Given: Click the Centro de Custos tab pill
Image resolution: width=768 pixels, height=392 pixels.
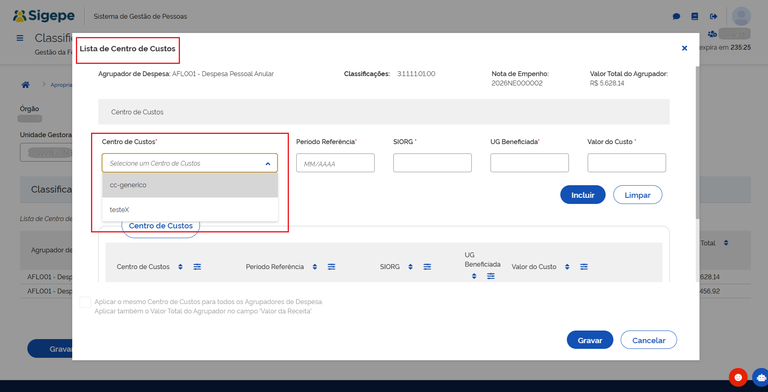Looking at the screenshot, I should click(x=161, y=226).
